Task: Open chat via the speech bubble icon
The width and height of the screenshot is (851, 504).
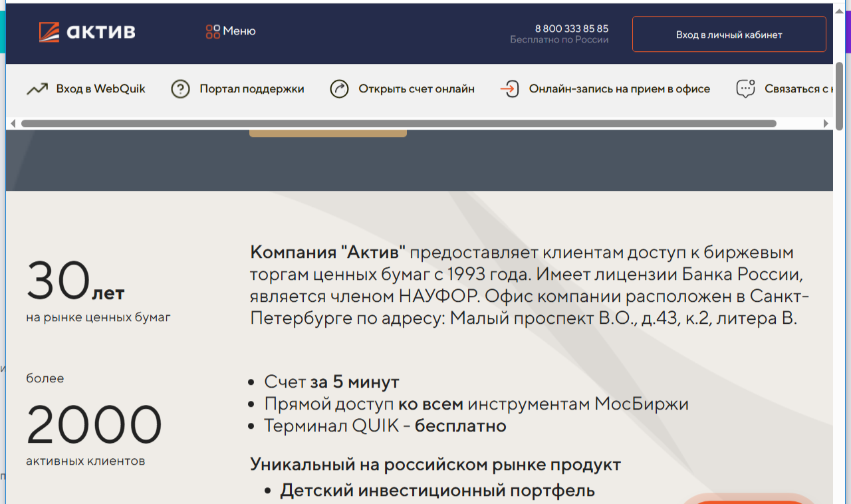Action: pyautogui.click(x=746, y=88)
